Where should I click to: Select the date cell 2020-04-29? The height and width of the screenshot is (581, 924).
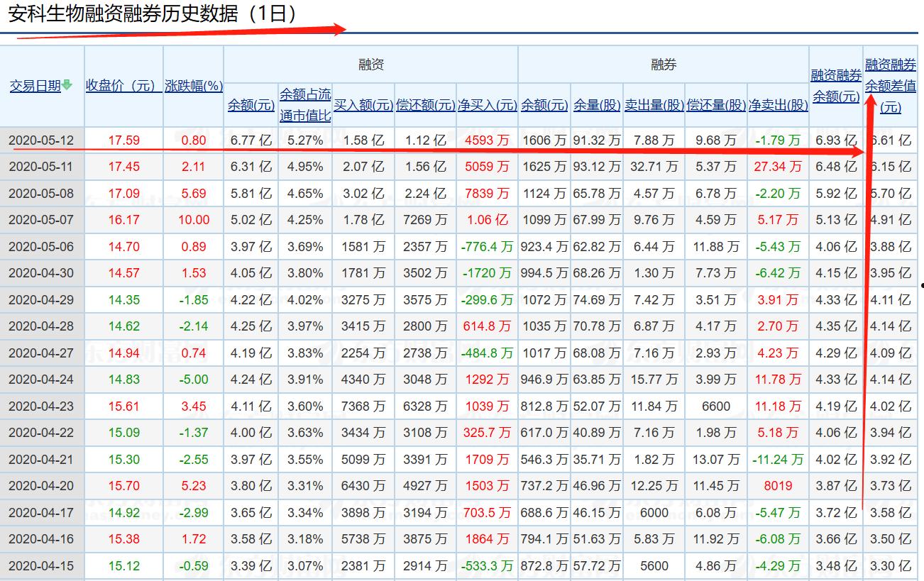click(41, 300)
